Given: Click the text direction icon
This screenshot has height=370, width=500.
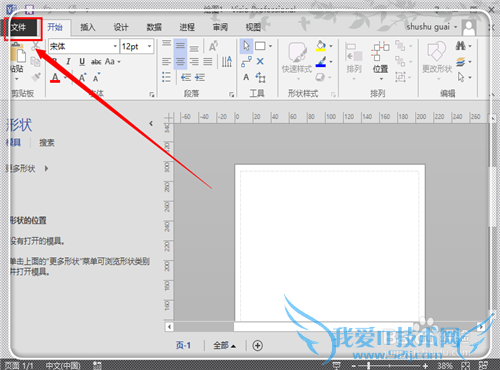Looking at the screenshot, I should 227,61.
